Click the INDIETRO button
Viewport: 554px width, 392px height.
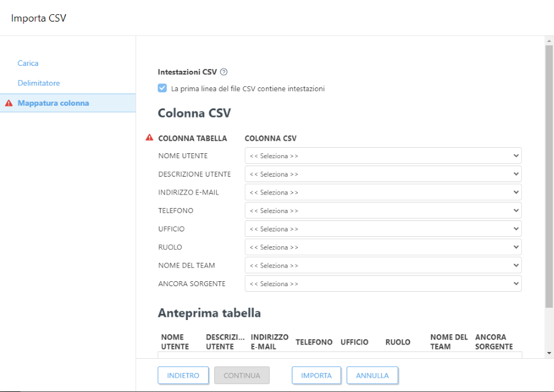pos(183,375)
